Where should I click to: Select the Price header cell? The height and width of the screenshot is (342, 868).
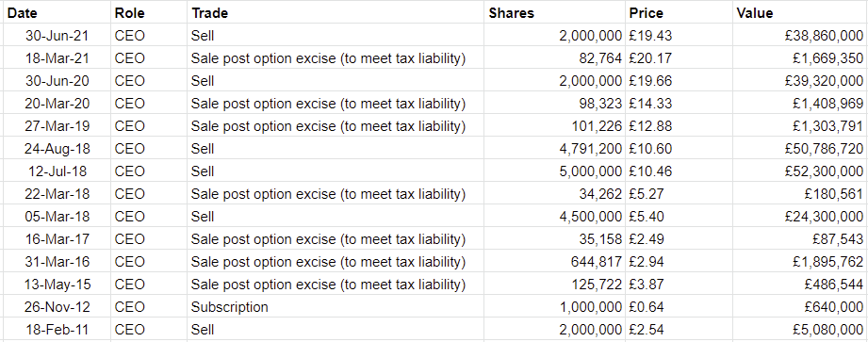[x=680, y=13]
